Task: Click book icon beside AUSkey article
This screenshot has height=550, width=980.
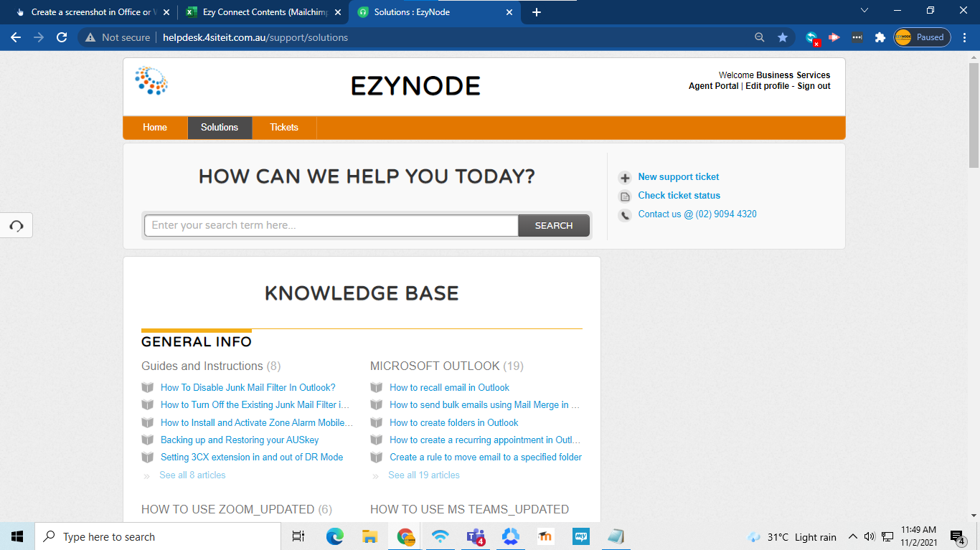Action: click(x=148, y=440)
